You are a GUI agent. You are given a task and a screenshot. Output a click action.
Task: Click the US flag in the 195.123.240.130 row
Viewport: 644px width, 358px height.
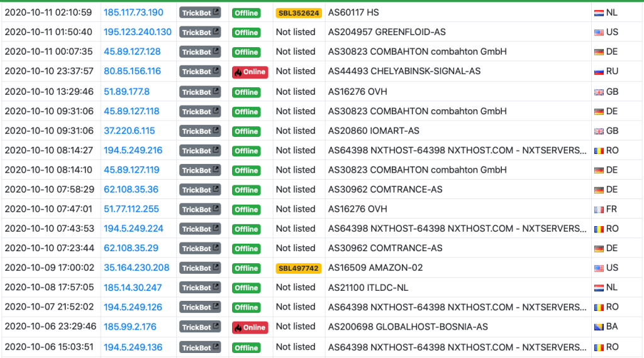pos(599,33)
